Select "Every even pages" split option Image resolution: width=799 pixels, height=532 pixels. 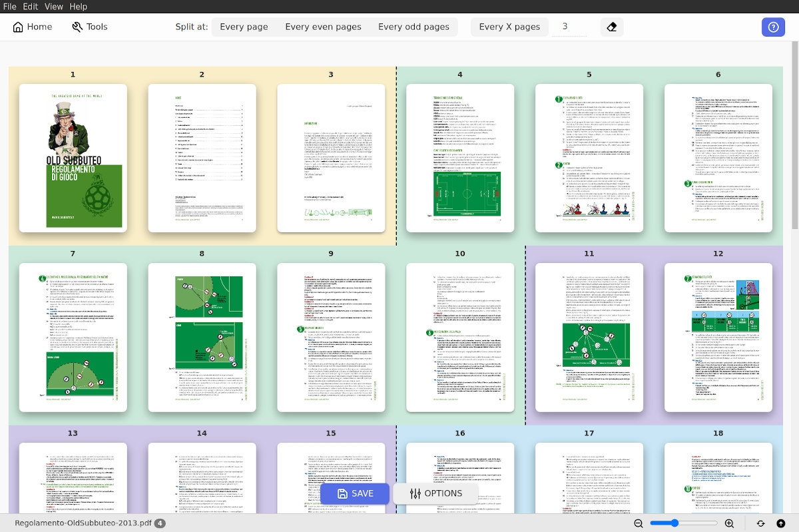click(x=323, y=27)
